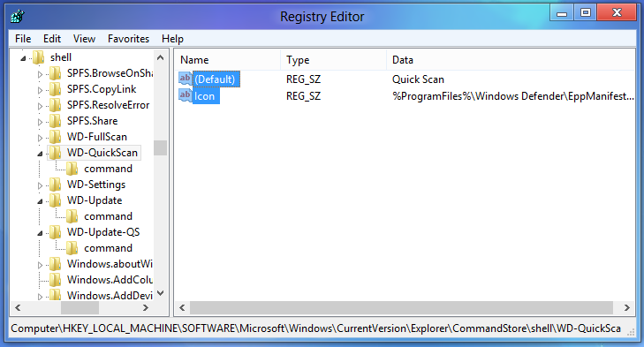
Task: Sort values by the Type column header
Action: 334,60
